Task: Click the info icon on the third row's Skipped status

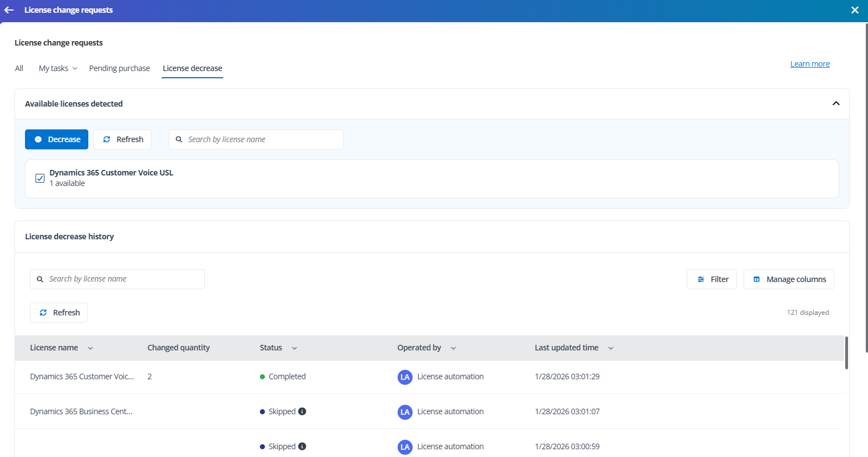Action: (302, 446)
